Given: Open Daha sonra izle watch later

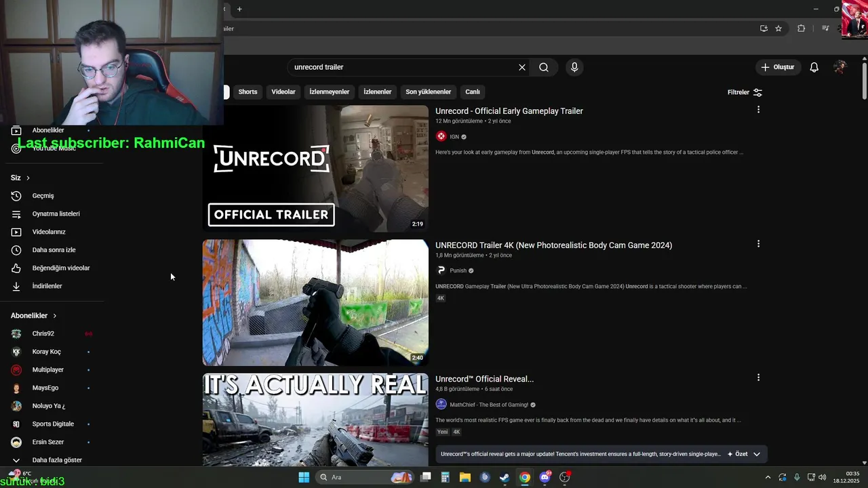Looking at the screenshot, I should [54, 250].
